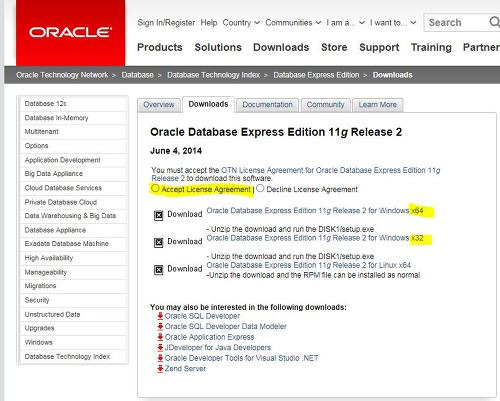Go to Database breadcrumb
The height and width of the screenshot is (401, 500).
click(137, 75)
